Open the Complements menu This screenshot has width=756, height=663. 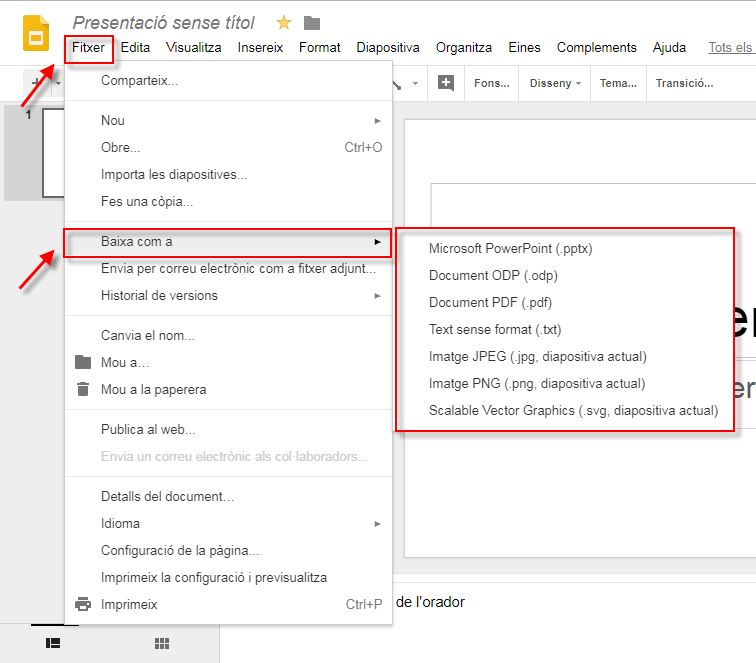[x=596, y=48]
